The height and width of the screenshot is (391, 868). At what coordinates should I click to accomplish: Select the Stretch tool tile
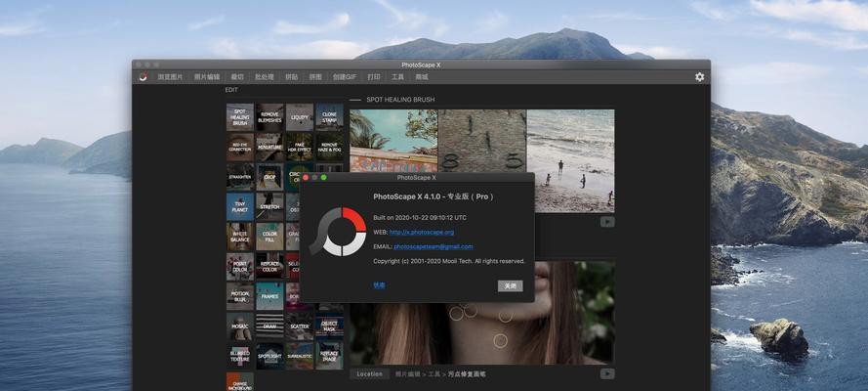pyautogui.click(x=269, y=206)
